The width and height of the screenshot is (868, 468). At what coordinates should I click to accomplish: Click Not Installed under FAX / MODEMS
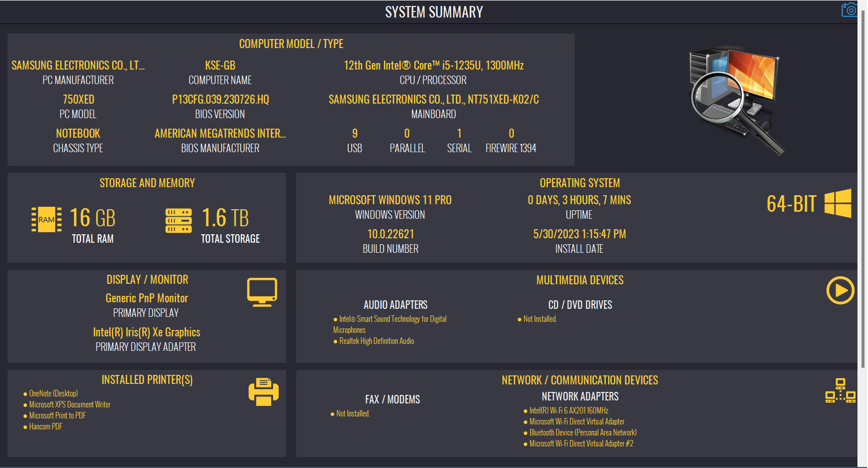click(350, 413)
